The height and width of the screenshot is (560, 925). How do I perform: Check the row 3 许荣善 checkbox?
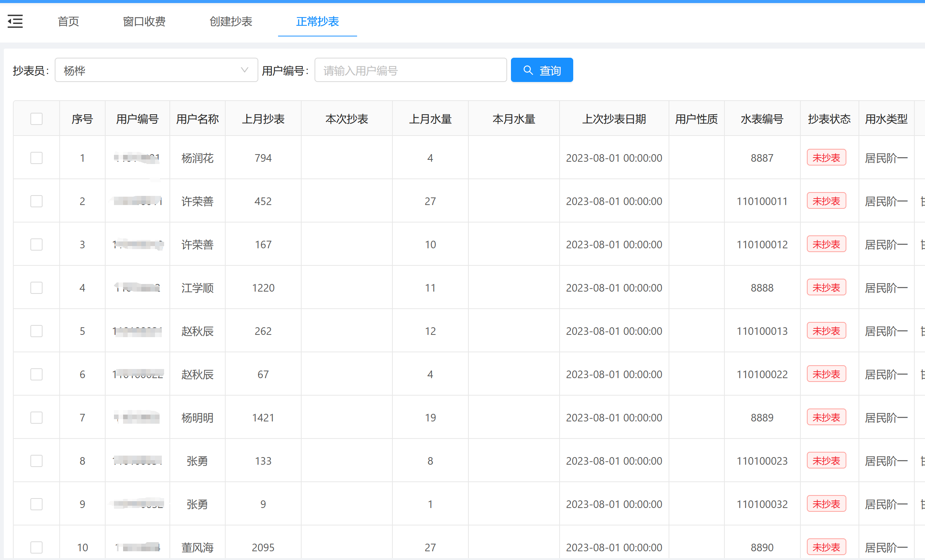[36, 245]
